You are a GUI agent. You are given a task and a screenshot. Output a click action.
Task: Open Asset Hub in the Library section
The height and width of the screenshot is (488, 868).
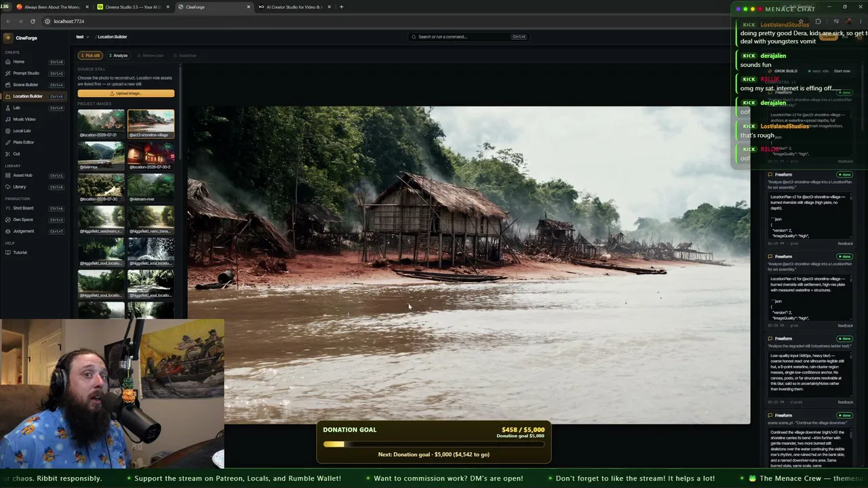pos(34,176)
